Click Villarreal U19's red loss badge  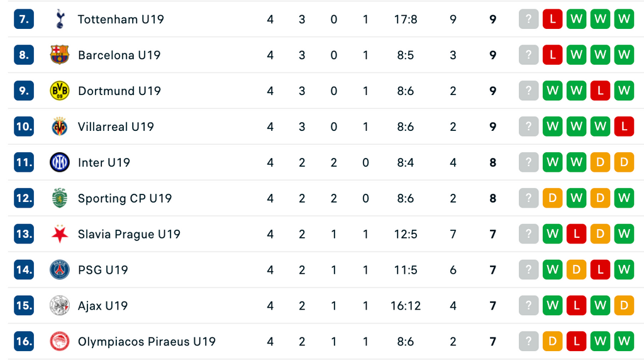(624, 127)
